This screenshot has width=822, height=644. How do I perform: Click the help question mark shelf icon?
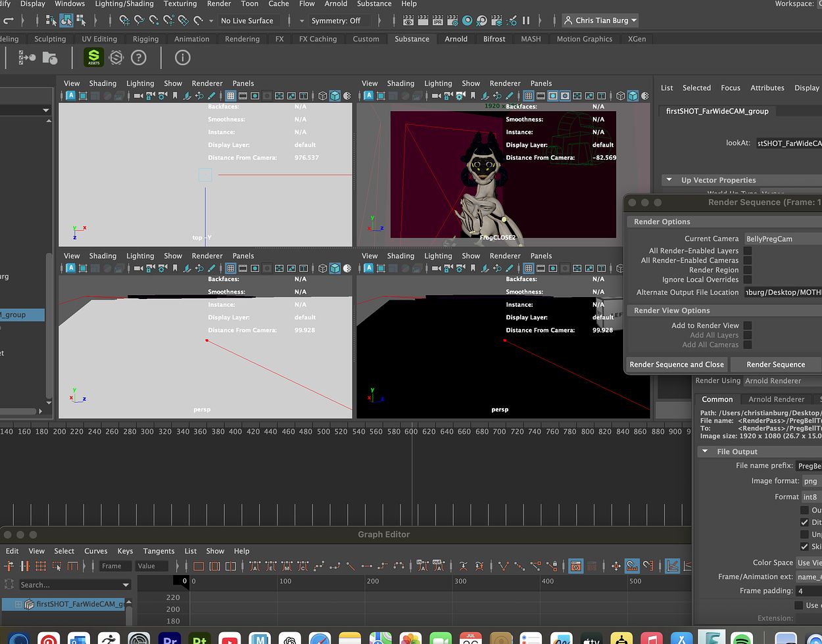[x=138, y=58]
